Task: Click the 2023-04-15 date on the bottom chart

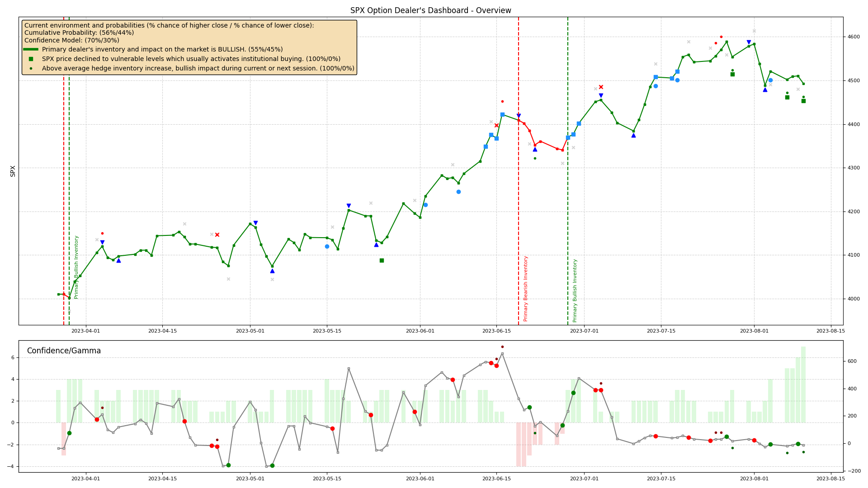Action: (x=162, y=479)
